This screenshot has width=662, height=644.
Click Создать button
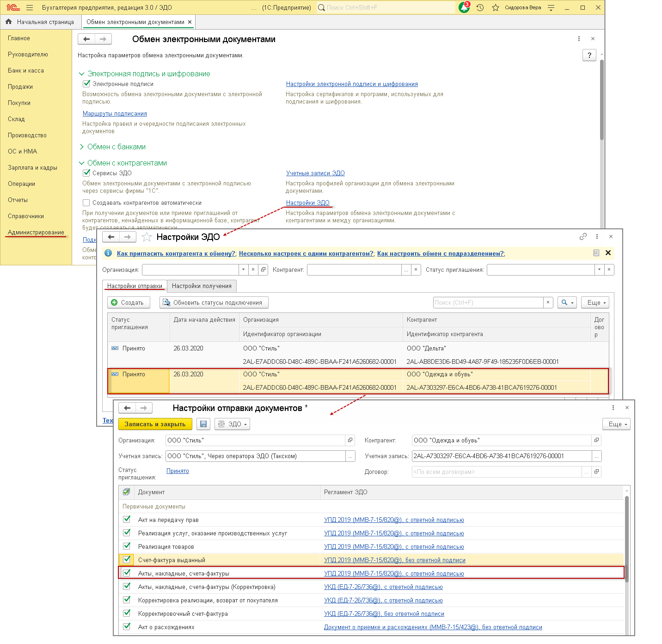tap(129, 302)
